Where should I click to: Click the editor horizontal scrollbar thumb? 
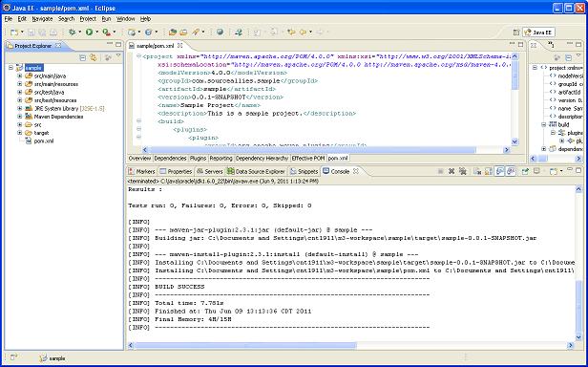click(x=312, y=150)
